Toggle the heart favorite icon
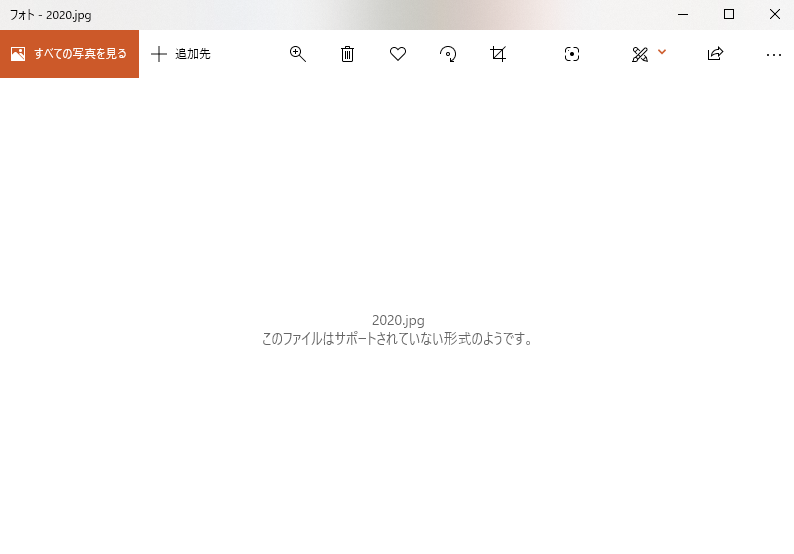The height and width of the screenshot is (554, 794). tap(398, 54)
